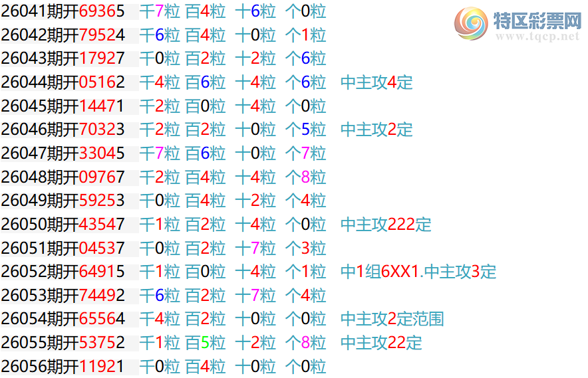Click 千4粒 in the 26054 row
This screenshot has height=378, width=588.
pyautogui.click(x=160, y=319)
